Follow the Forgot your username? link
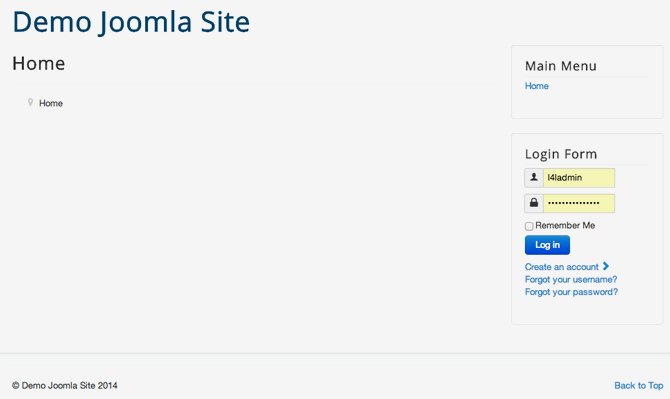The height and width of the screenshot is (399, 670). [x=571, y=279]
